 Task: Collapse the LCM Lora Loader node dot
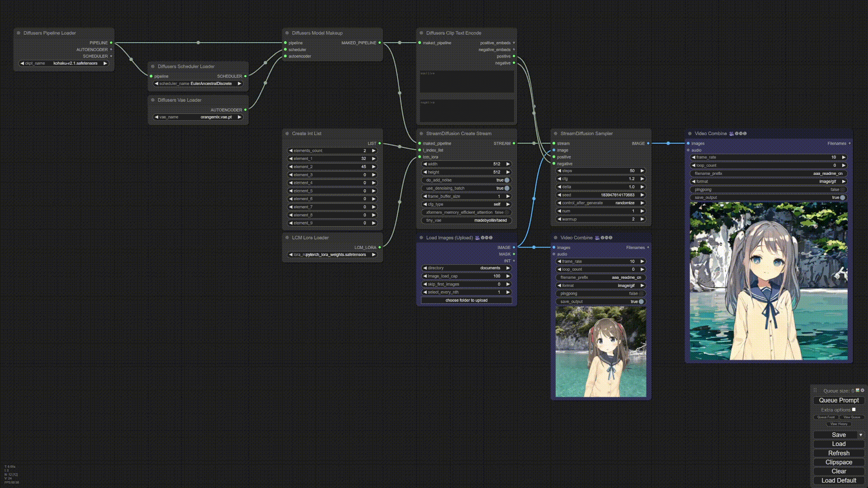(287, 238)
